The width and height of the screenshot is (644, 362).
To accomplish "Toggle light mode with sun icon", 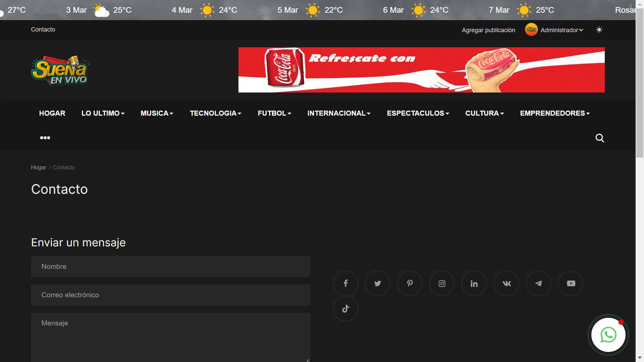I will click(x=599, y=30).
